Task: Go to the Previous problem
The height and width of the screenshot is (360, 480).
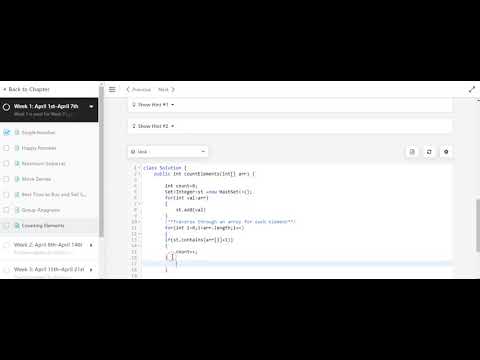Action: [141, 89]
